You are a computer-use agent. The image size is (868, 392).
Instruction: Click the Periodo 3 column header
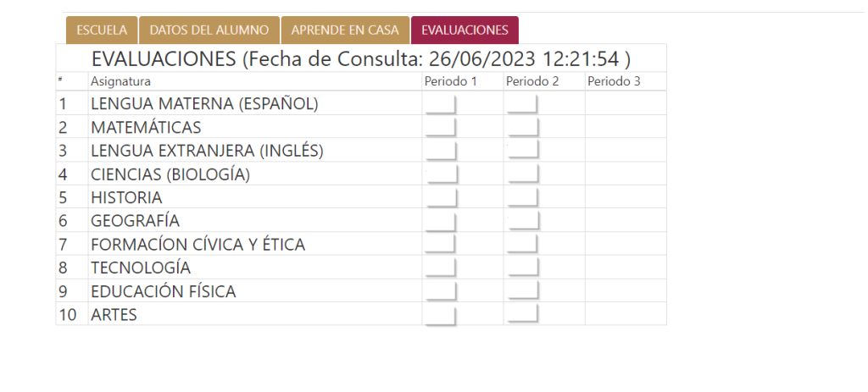pos(614,82)
